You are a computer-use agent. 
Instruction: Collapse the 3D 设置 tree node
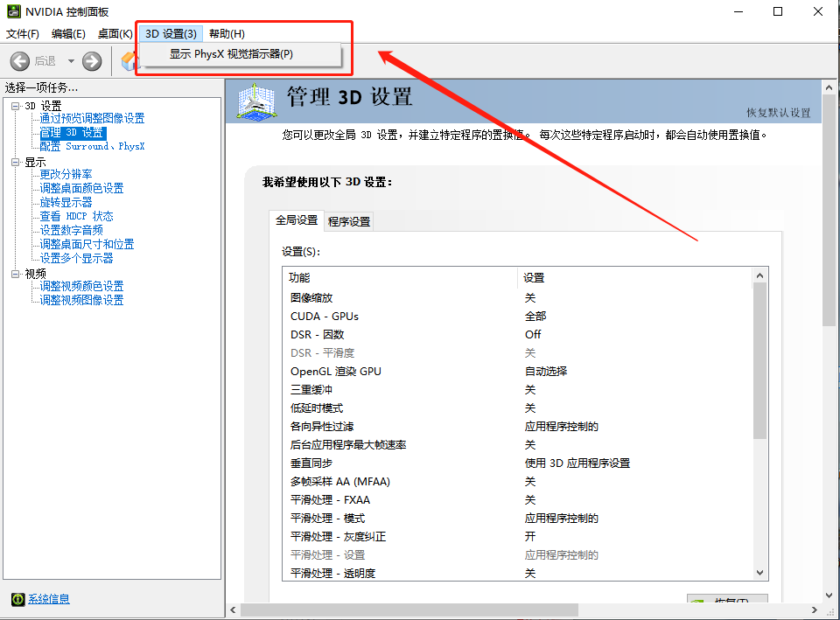point(16,106)
